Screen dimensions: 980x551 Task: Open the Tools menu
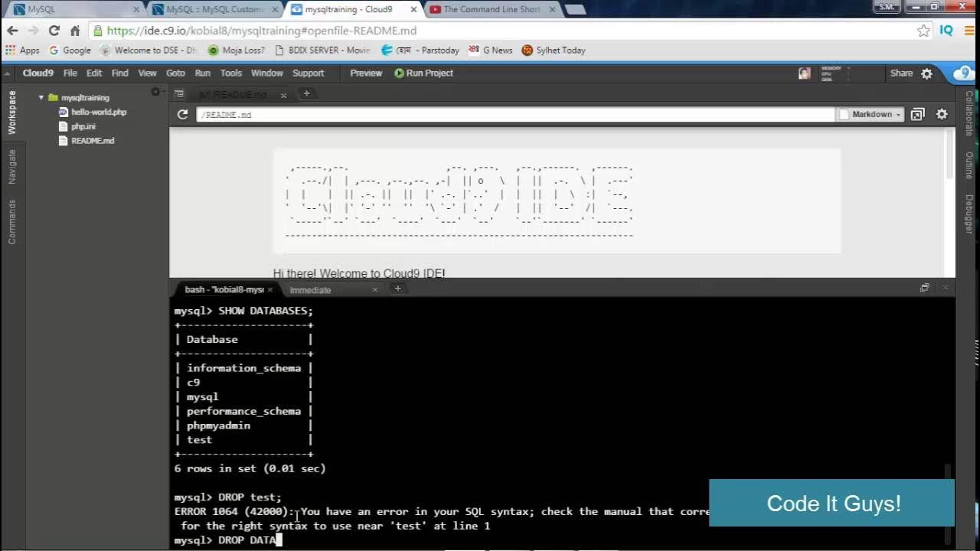pyautogui.click(x=230, y=73)
